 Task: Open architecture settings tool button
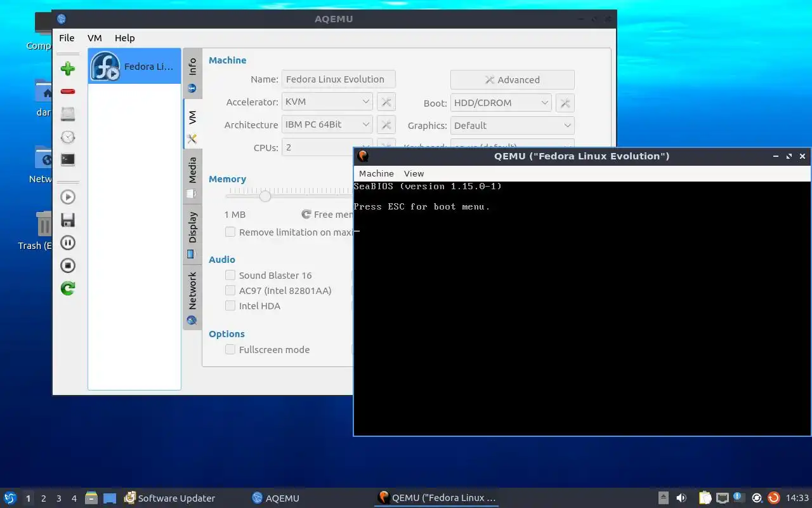click(x=386, y=124)
